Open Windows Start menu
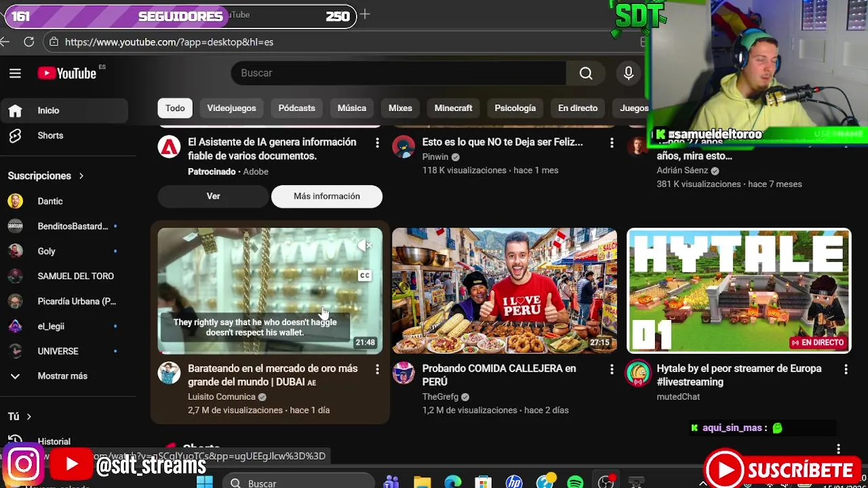The image size is (868, 488). point(205,483)
